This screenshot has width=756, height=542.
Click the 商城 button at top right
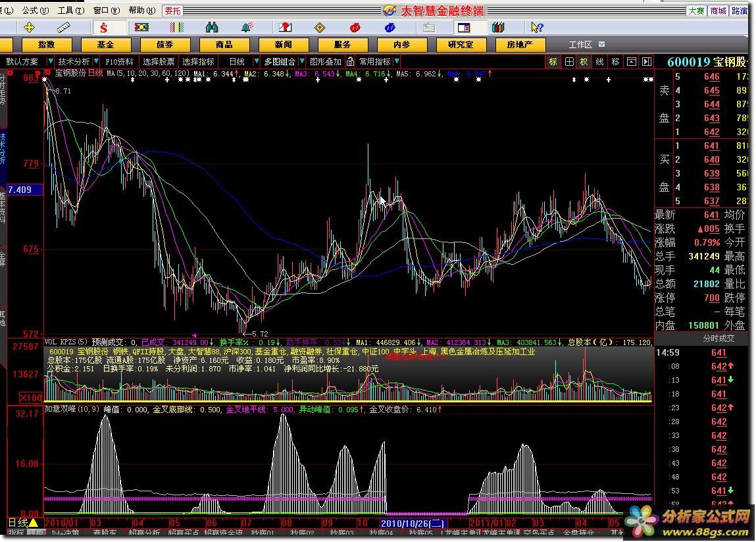click(x=718, y=11)
